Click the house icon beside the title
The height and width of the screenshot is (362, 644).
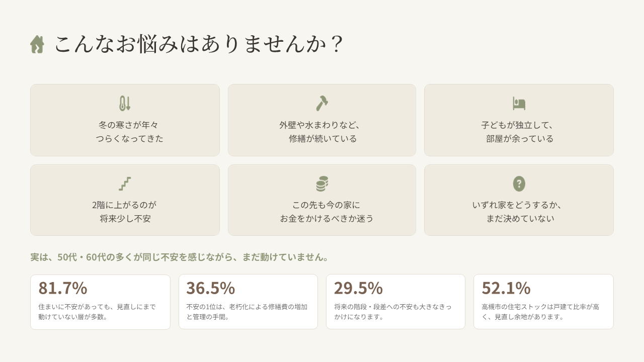(x=37, y=44)
